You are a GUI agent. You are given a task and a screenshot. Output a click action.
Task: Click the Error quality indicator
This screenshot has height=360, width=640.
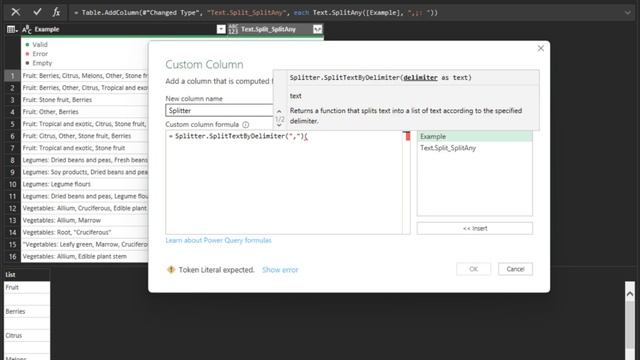(36, 54)
